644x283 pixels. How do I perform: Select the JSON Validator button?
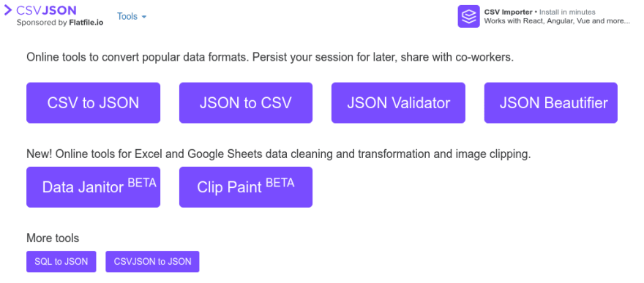click(398, 103)
